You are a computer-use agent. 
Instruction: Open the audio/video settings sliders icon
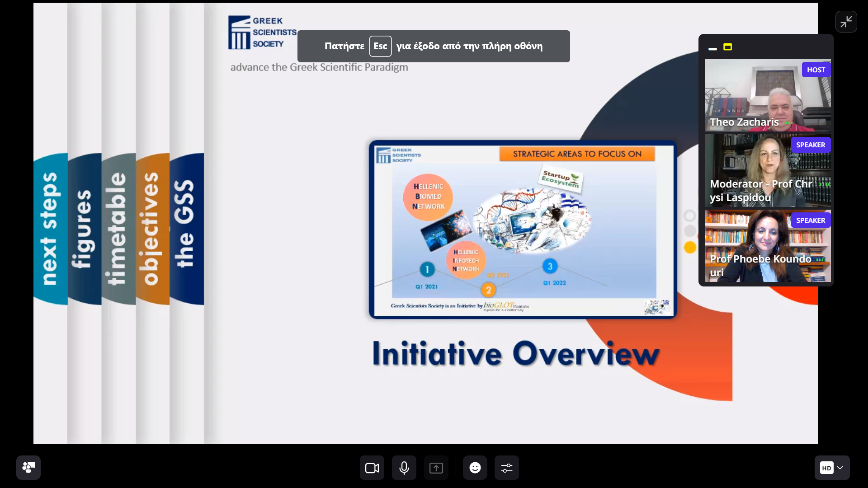[507, 468]
